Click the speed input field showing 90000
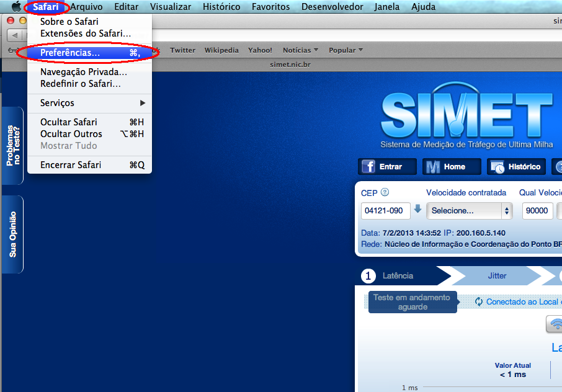Screen dimensions: 562x392 [537, 211]
